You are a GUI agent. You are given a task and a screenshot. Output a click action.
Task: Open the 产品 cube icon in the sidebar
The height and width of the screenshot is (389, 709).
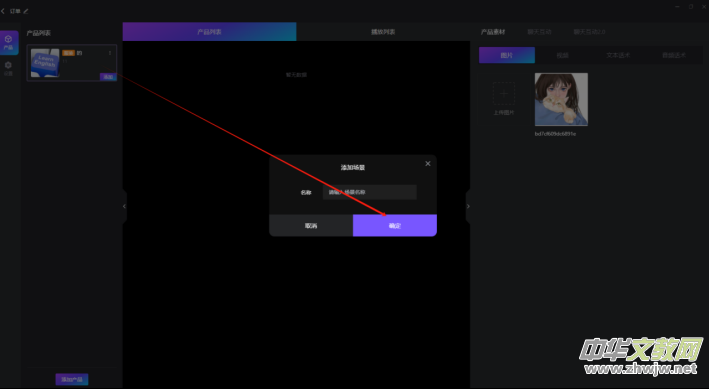(9, 43)
